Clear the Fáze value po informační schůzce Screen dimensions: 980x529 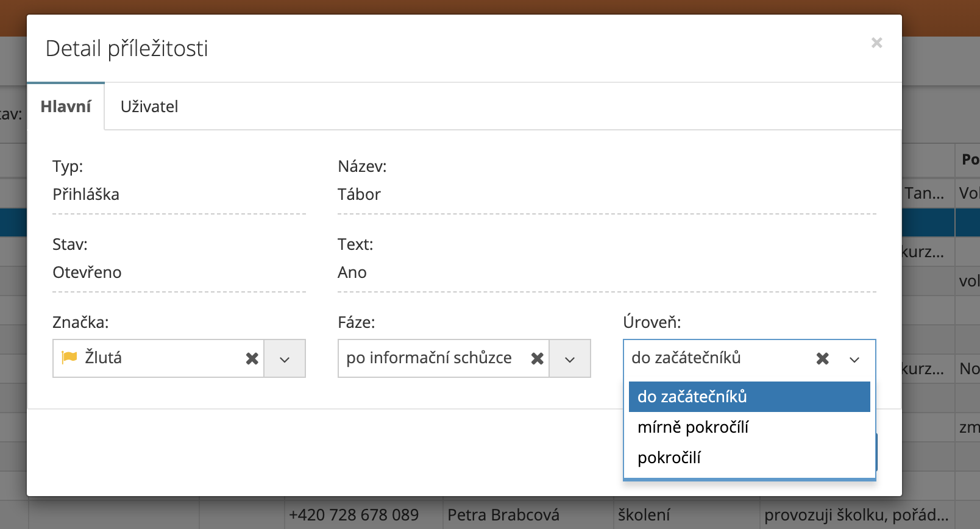pos(537,358)
